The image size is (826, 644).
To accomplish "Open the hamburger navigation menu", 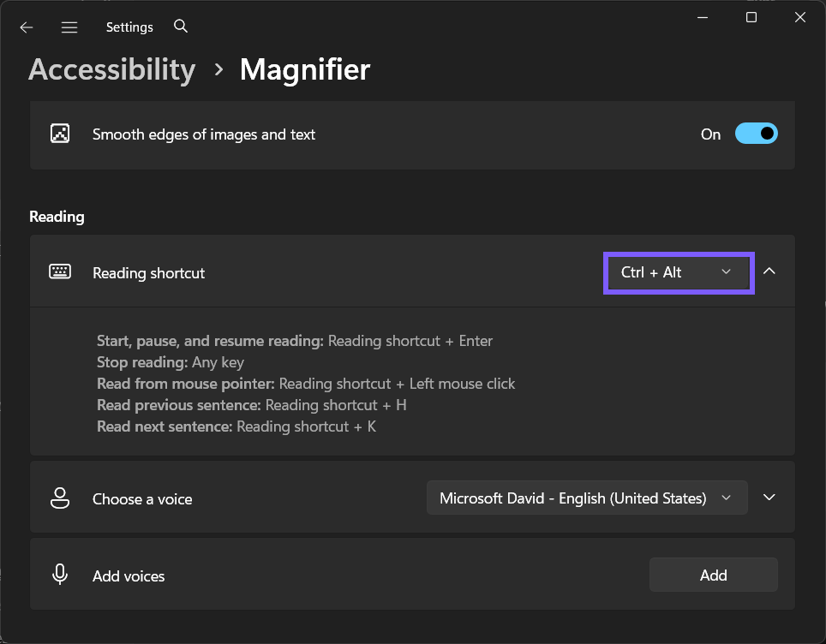I will [69, 27].
